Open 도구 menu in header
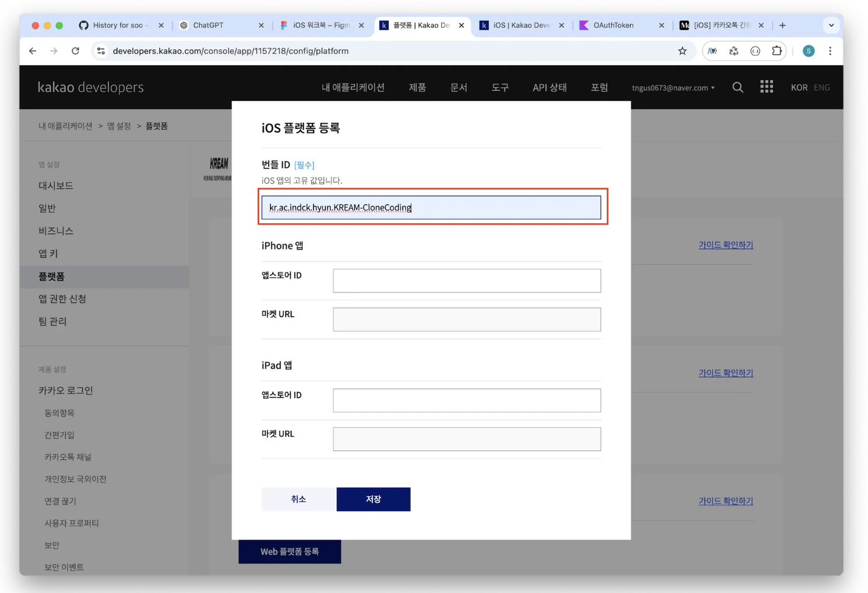868x593 pixels. coord(500,87)
